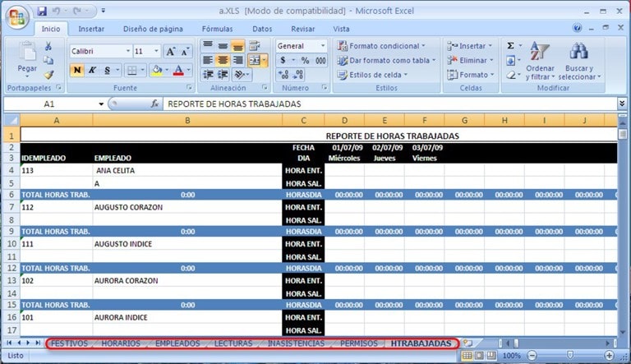Align text left
This screenshot has width=631, height=364.
coord(208,61)
